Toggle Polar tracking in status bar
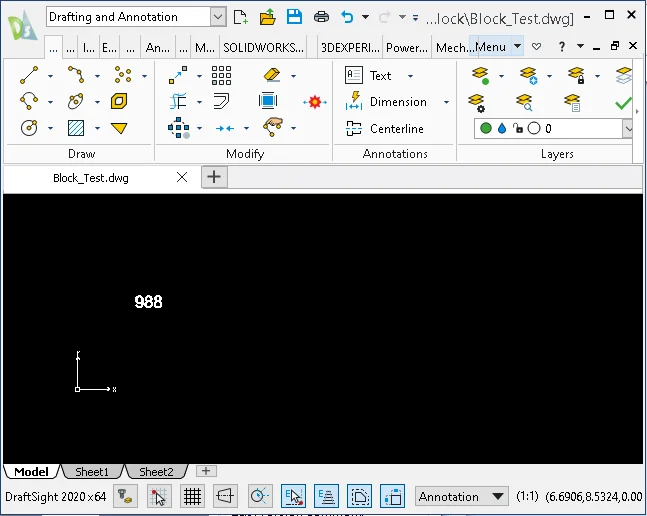The height and width of the screenshot is (516, 647). [259, 496]
